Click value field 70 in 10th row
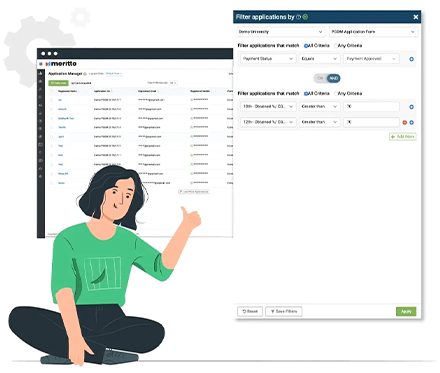Viewport: 440px width, 373px height. tap(371, 106)
